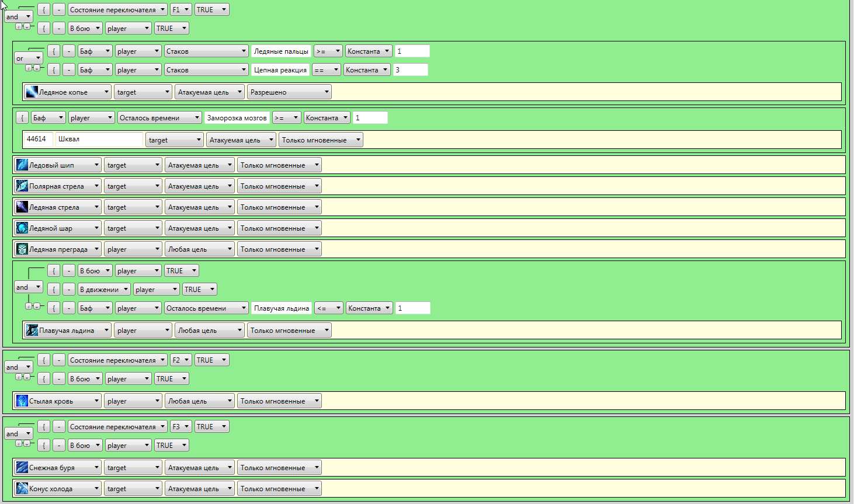Click the Полярная стрела spell icon
This screenshot has height=504, width=854.
[x=22, y=186]
